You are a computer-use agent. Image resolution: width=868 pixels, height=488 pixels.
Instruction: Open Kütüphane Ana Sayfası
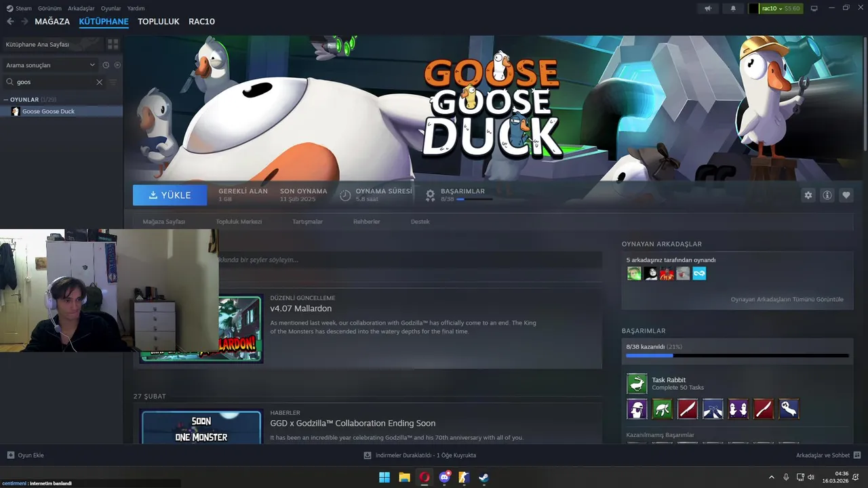(52, 44)
